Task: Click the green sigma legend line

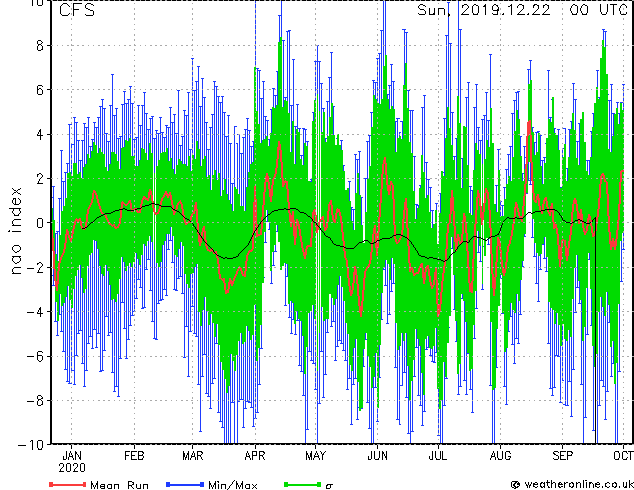Action: (x=302, y=484)
